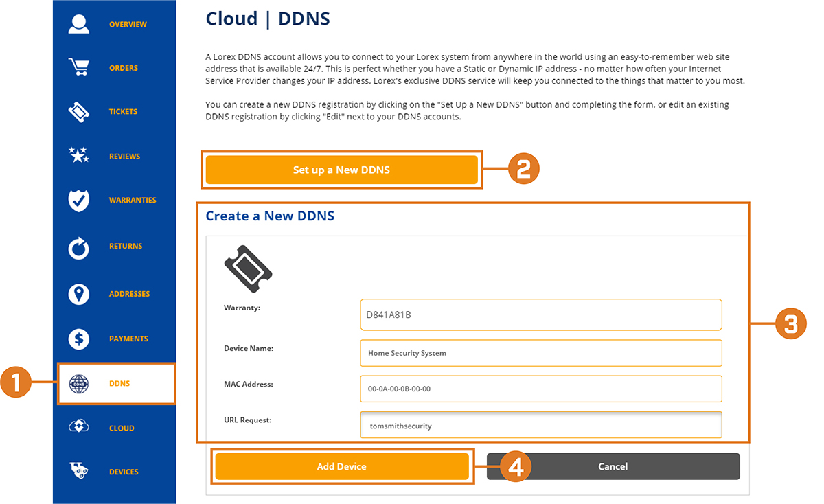Viewport: 824px width, 504px height.
Task: Click the Reviews stars icon
Action: pos(79,155)
